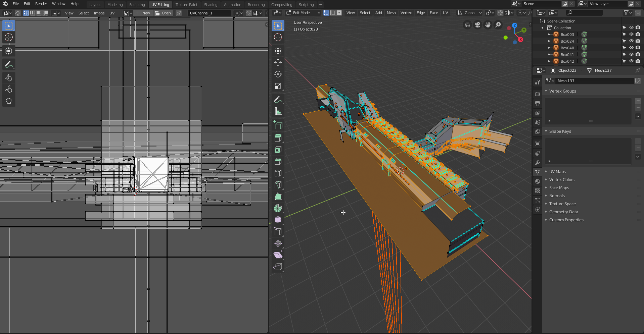Switch to the Texture Paint workspace tab
The width and height of the screenshot is (644, 334).
tap(186, 5)
